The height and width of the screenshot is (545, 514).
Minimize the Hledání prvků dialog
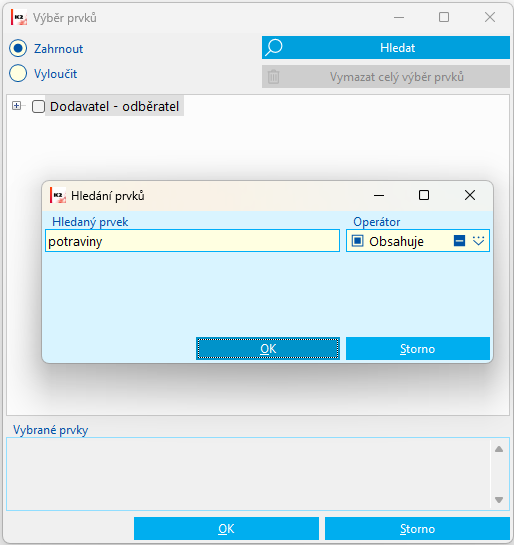[x=379, y=195]
